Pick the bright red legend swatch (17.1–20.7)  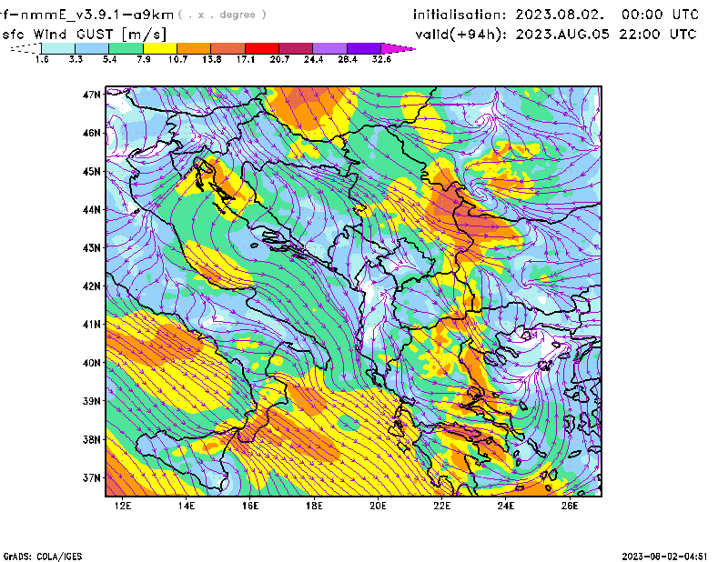point(262,48)
